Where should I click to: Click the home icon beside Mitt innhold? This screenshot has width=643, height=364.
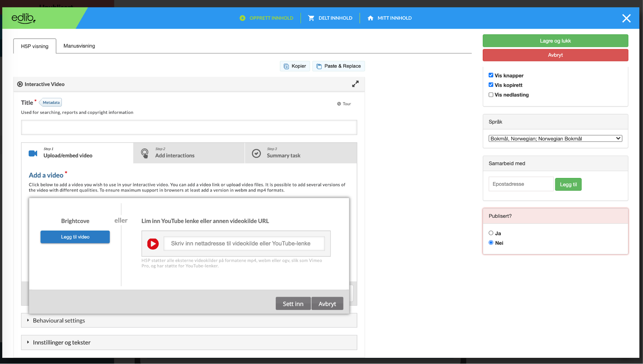point(371,18)
